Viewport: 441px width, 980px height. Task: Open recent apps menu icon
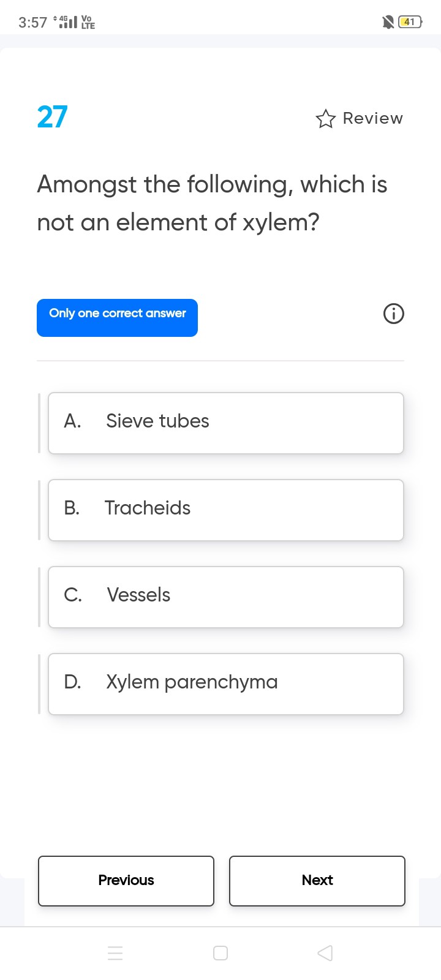(115, 953)
